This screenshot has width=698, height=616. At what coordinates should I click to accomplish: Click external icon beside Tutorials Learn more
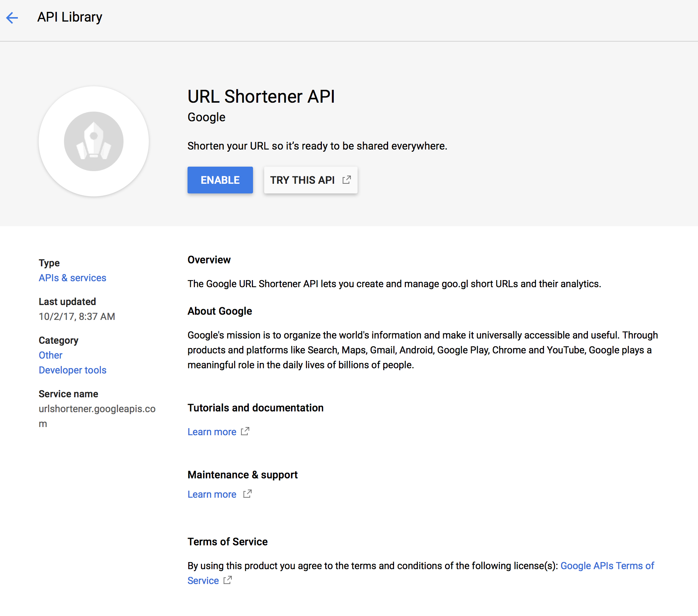coord(245,431)
